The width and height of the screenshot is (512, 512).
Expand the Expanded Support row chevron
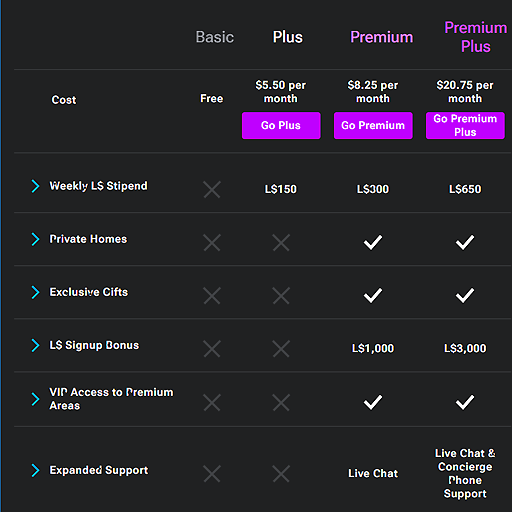click(x=35, y=470)
